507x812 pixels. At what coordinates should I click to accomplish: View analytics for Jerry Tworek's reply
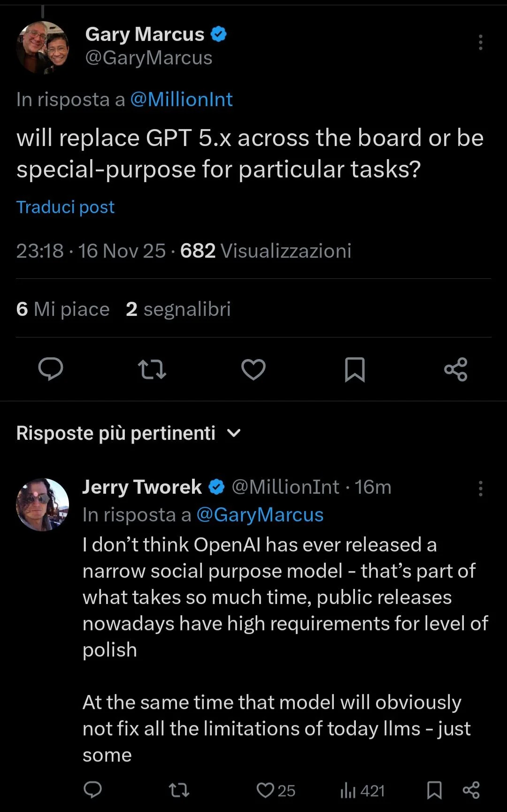point(362,790)
